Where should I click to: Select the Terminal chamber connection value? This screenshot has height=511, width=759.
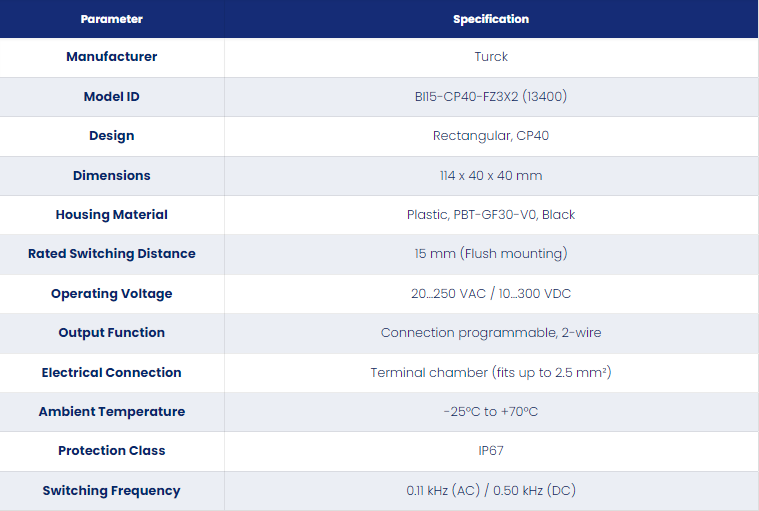pos(491,372)
